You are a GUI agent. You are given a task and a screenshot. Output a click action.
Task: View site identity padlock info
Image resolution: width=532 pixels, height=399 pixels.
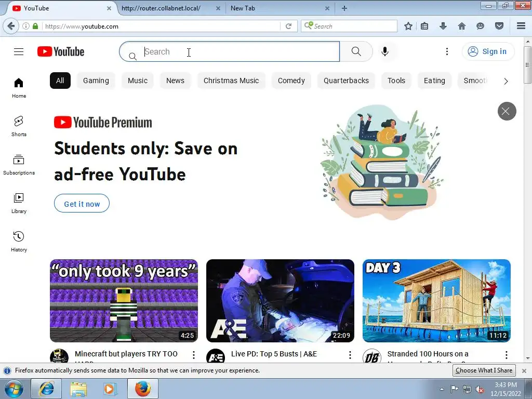click(x=35, y=26)
